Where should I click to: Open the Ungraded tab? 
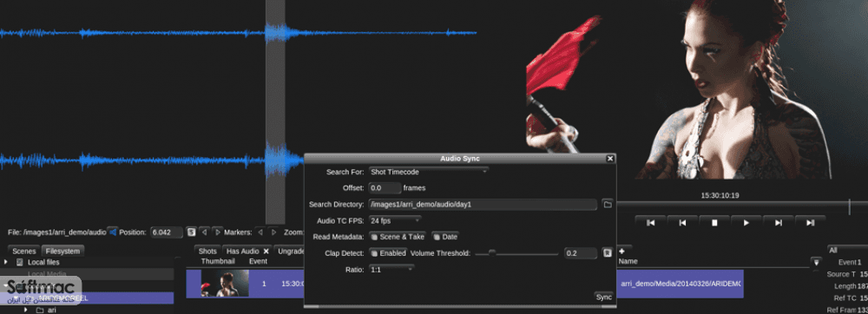[x=290, y=251]
